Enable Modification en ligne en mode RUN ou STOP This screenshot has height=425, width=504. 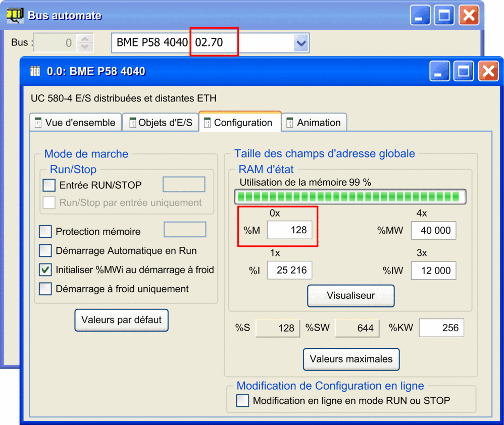tap(242, 401)
